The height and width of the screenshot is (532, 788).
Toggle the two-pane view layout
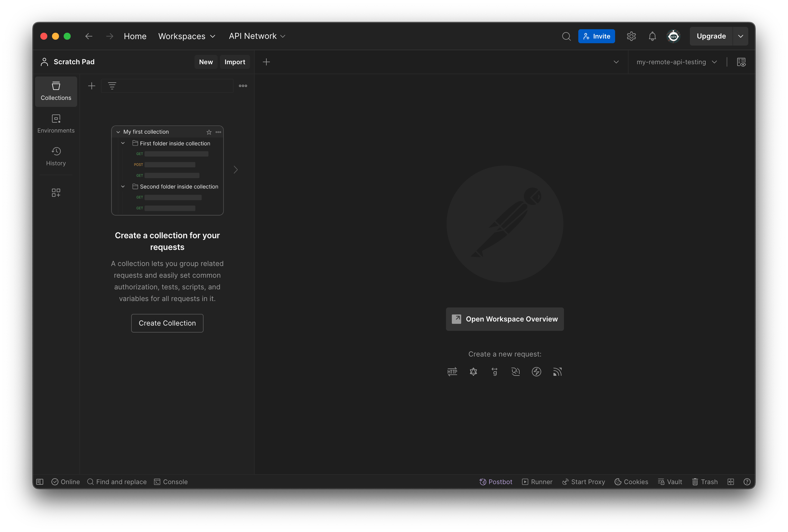coord(731,481)
